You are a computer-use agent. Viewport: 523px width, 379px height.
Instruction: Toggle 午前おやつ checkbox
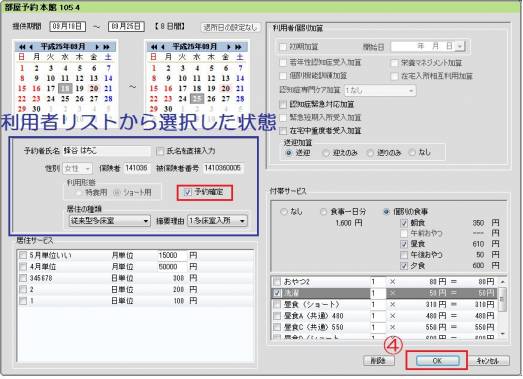(x=404, y=233)
